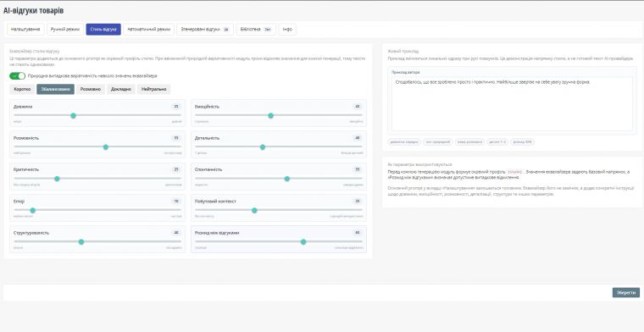
Task: Click the 'Структурованість' slider label
Action: [31, 233]
